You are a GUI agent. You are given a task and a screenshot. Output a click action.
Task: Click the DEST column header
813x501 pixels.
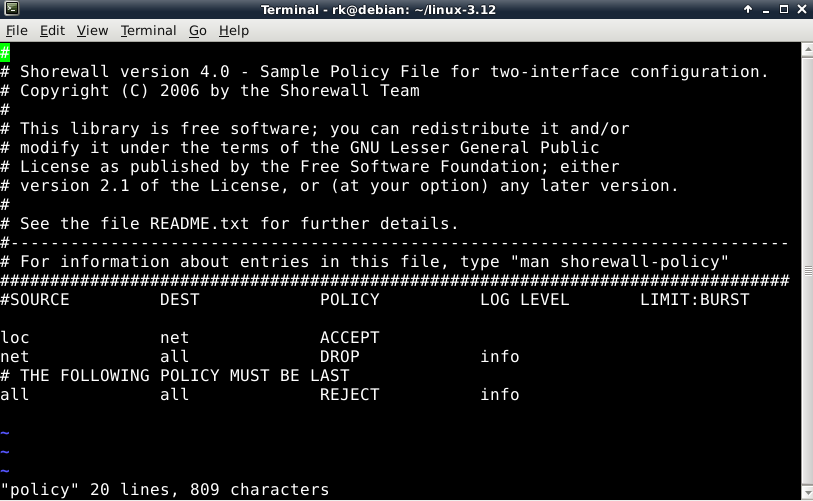[179, 300]
